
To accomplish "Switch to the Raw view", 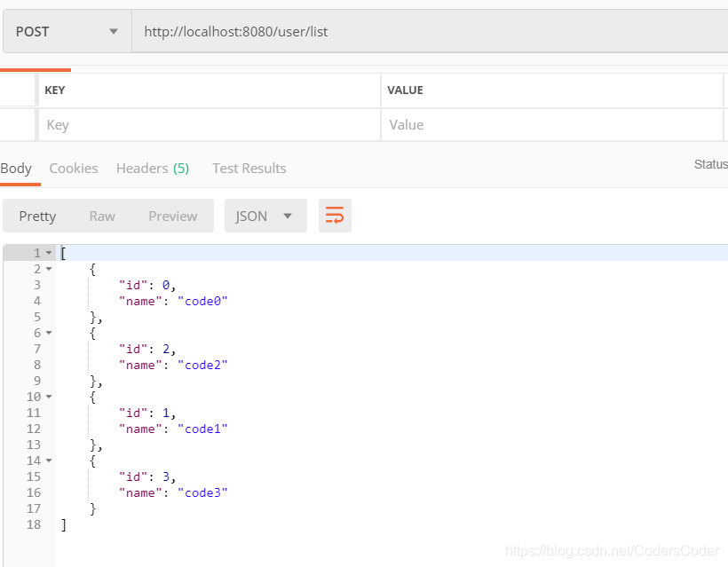I will click(x=102, y=217).
